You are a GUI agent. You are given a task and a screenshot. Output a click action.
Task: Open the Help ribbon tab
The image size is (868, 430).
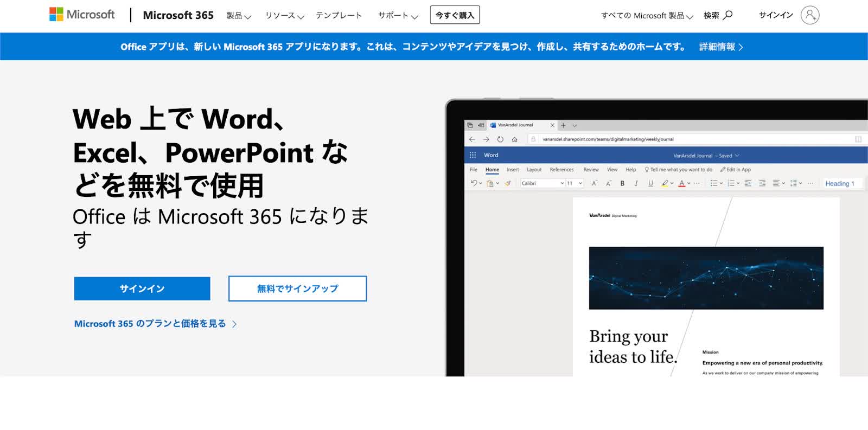[630, 170]
